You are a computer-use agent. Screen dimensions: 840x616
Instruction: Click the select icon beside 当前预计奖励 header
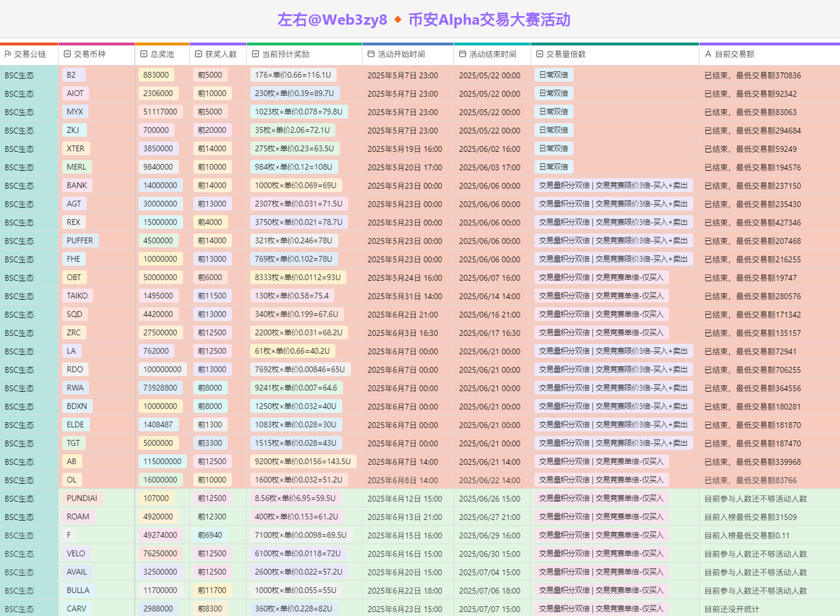coord(255,54)
